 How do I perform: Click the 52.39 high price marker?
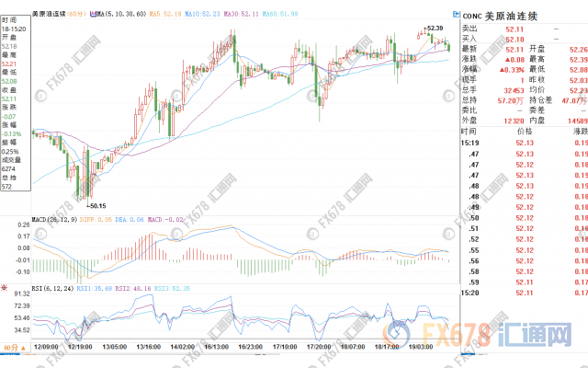[x=434, y=29]
